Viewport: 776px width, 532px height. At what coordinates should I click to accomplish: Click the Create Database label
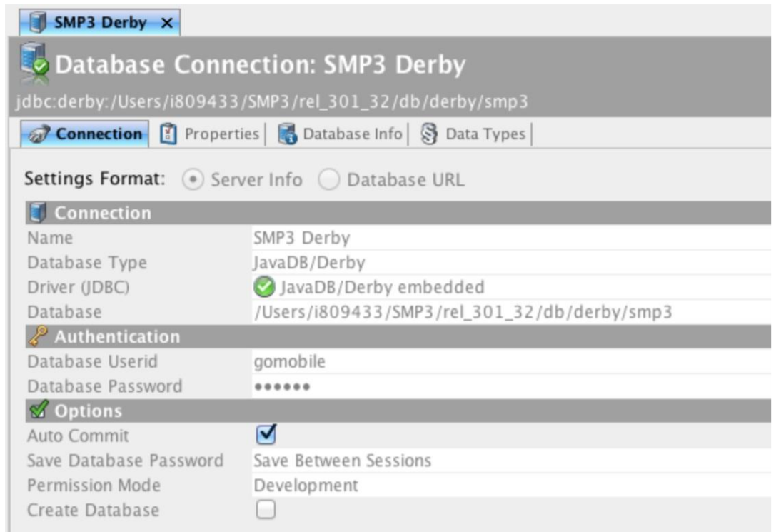(94, 510)
